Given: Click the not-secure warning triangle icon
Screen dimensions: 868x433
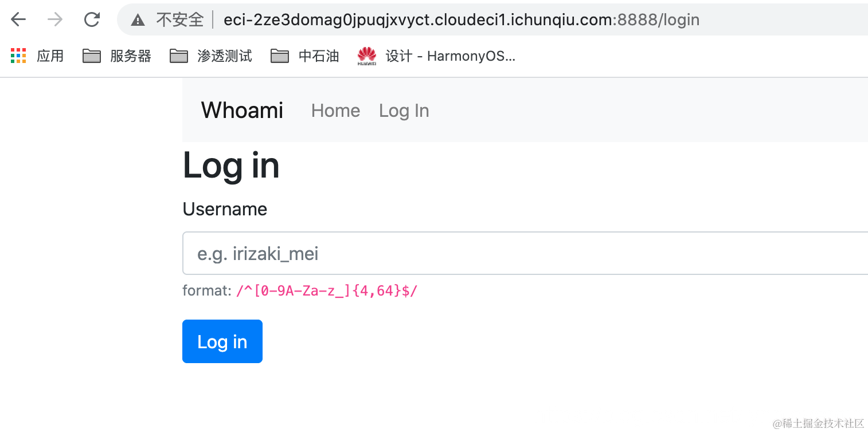Looking at the screenshot, I should [x=138, y=21].
